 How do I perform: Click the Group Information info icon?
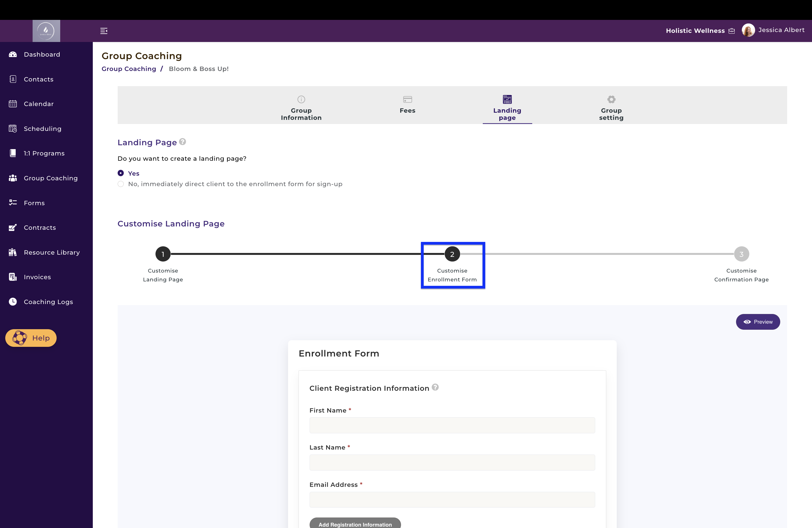(x=301, y=99)
